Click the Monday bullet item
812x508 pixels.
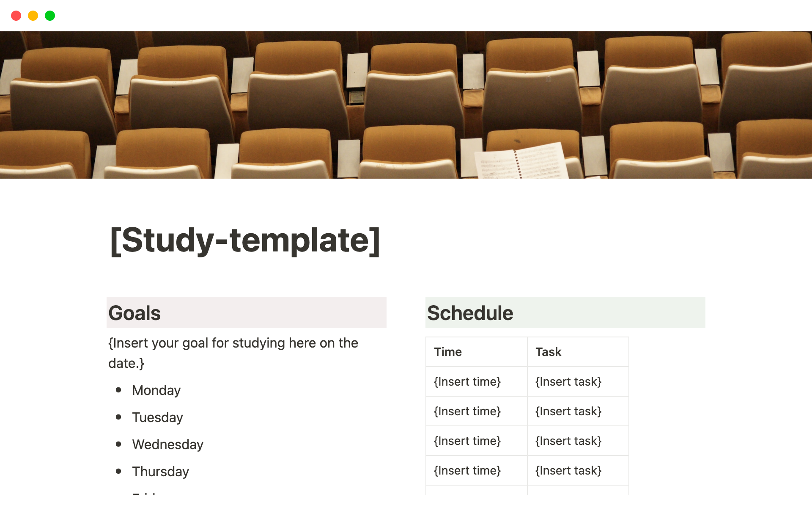point(156,390)
